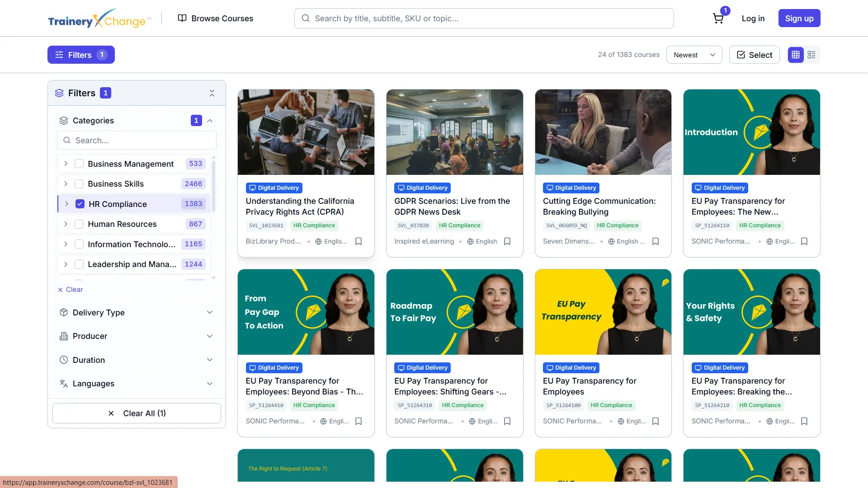
Task: Click the Filters panel stack icon
Action: coord(59,93)
